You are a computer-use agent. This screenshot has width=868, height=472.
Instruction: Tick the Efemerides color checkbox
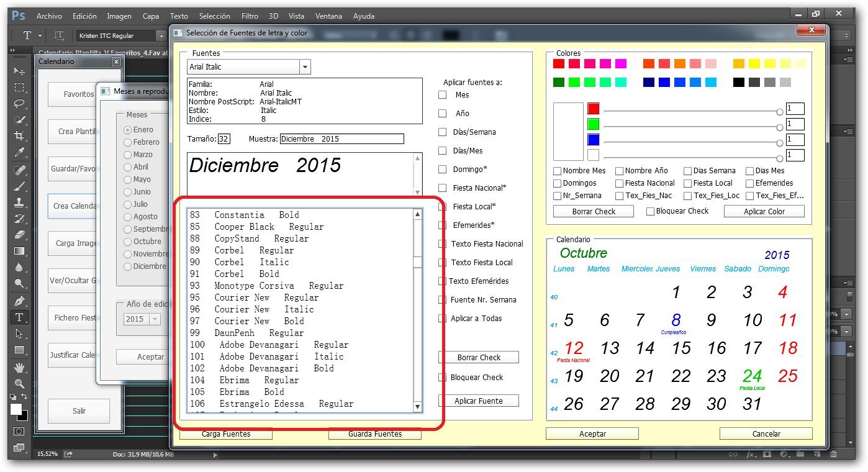coord(750,183)
